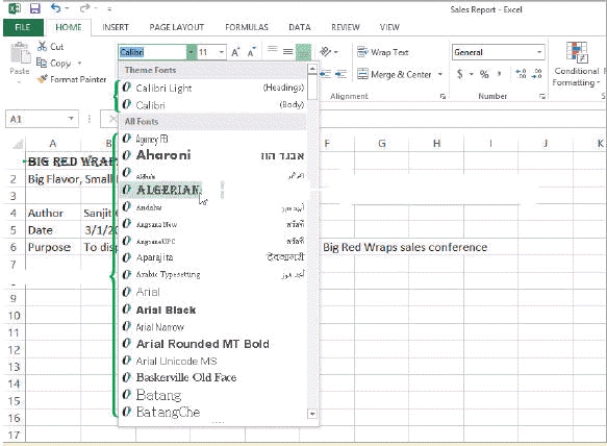Click font list scroll up arrow
The height and width of the screenshot is (446, 607).
tap(312, 69)
